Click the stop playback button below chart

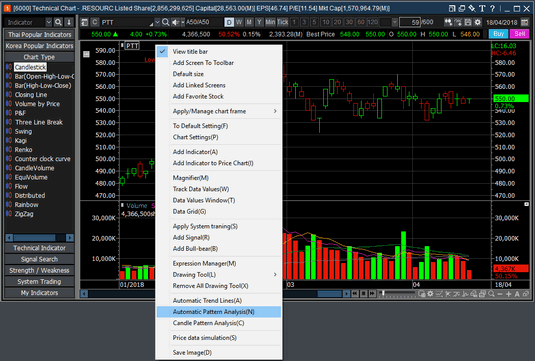[x=363, y=293]
